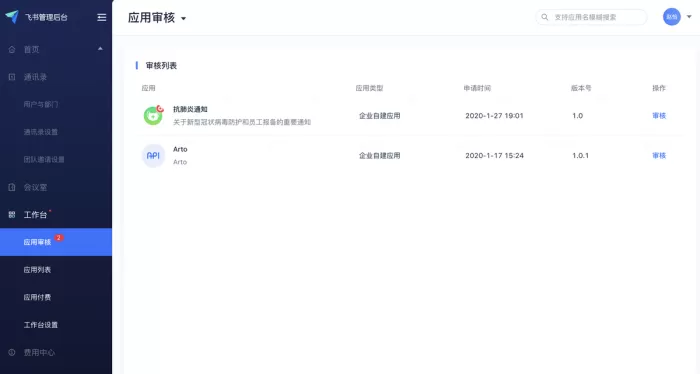Collapse the 首页 section arrow
Image resolution: width=700 pixels, height=374 pixels.
(x=100, y=49)
